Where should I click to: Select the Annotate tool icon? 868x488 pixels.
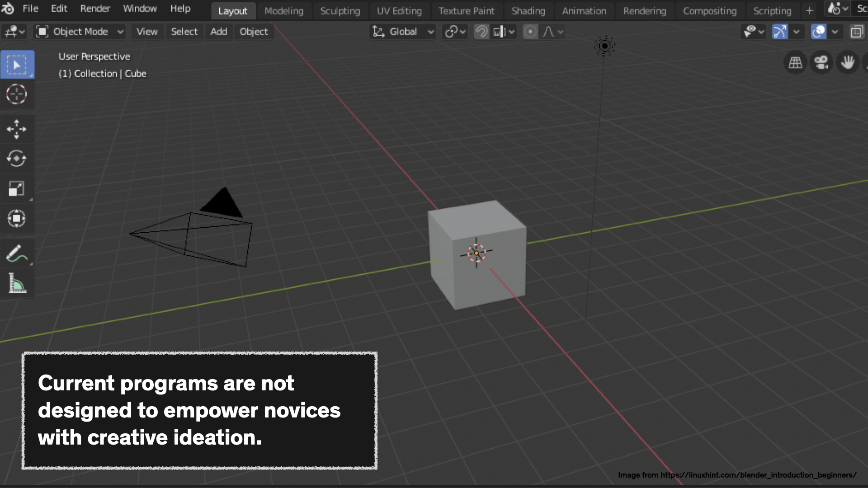pos(16,254)
